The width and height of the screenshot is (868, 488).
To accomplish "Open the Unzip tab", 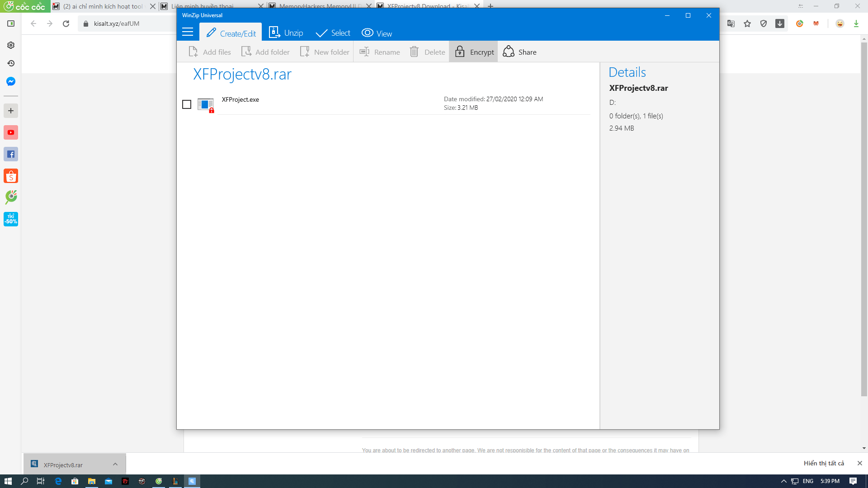I will 286,33.
